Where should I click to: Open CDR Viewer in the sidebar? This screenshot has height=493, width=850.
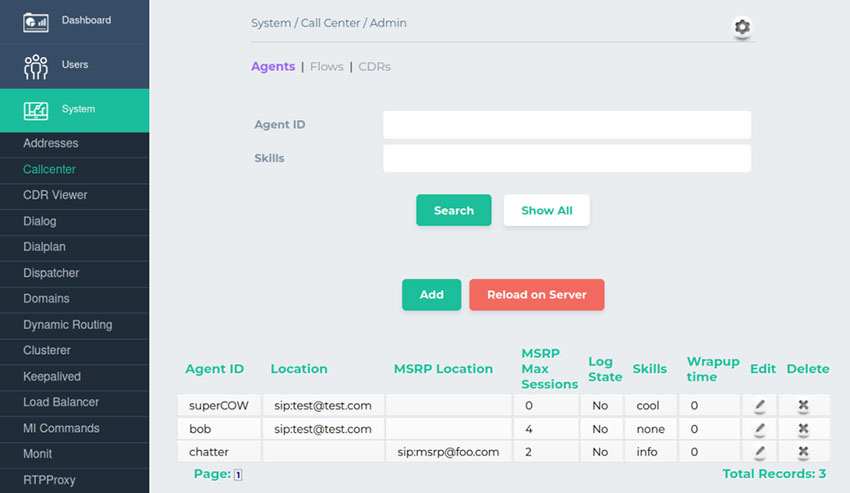(55, 195)
